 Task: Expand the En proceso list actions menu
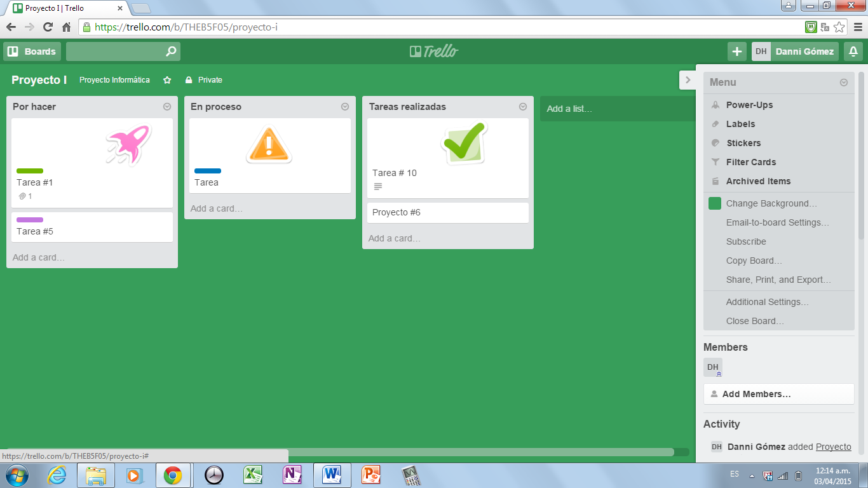pyautogui.click(x=345, y=107)
